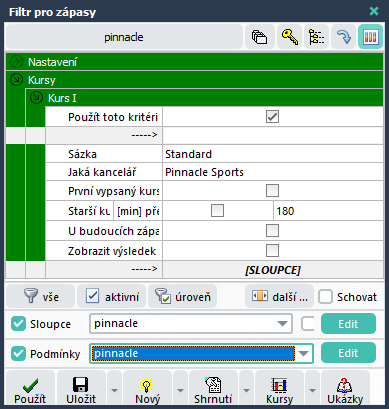Click the úroveň filter level button
This screenshot has width=389, height=409.
tap(182, 296)
